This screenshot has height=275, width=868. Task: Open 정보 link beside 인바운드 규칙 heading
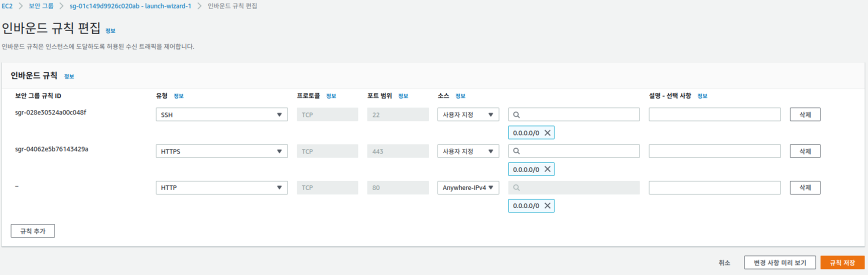click(69, 77)
